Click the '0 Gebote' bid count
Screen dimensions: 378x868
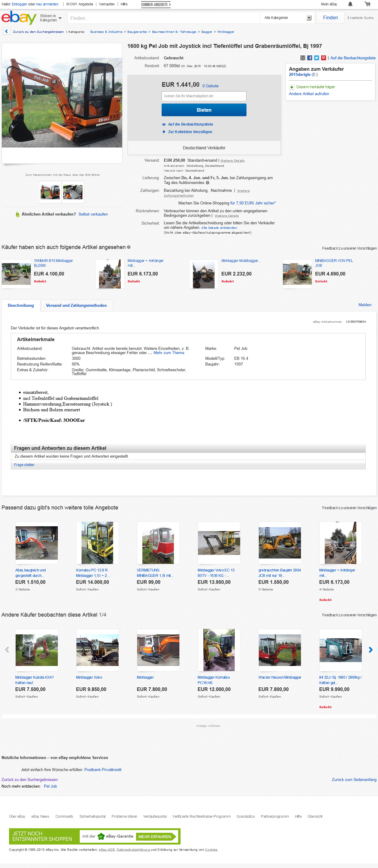pyautogui.click(x=211, y=86)
